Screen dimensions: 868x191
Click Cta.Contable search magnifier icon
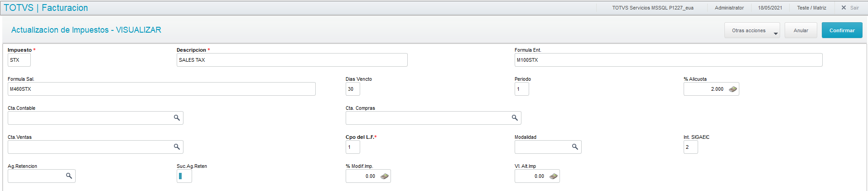[x=177, y=118]
